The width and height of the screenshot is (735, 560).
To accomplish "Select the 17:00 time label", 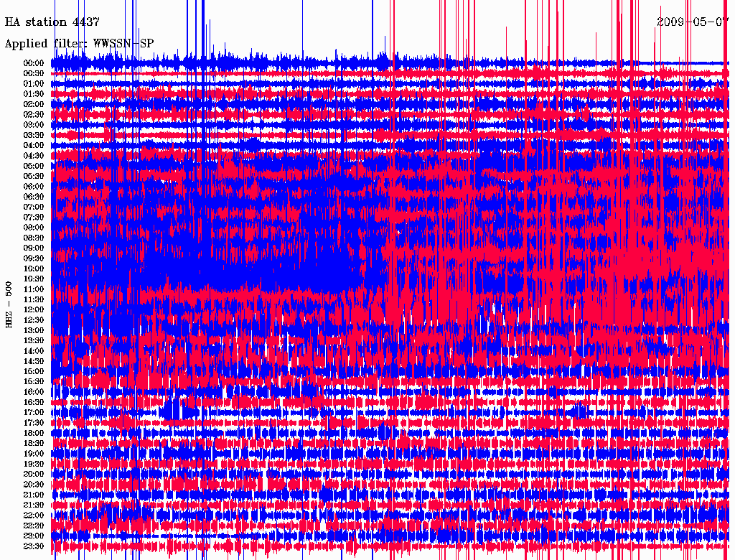I will 34,412.
